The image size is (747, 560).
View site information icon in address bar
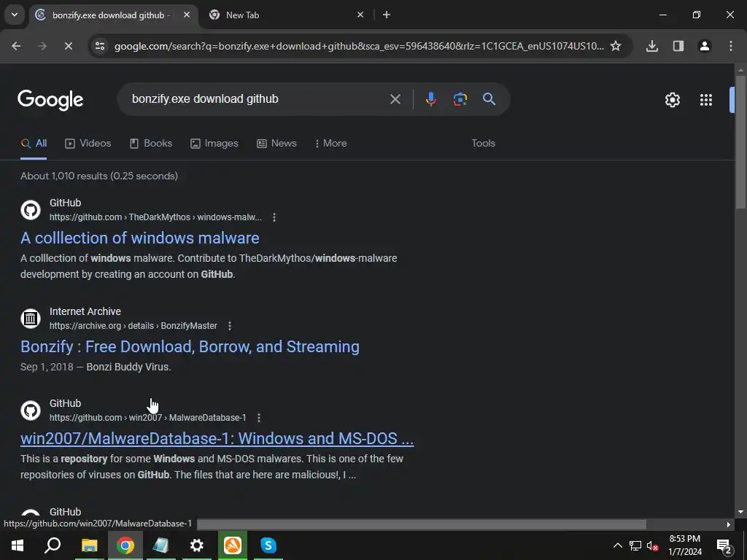(x=99, y=46)
